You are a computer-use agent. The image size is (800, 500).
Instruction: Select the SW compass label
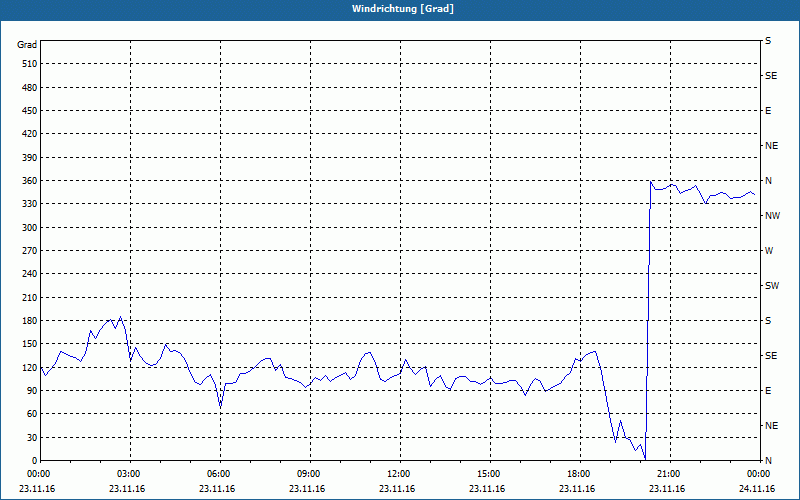pyautogui.click(x=772, y=286)
